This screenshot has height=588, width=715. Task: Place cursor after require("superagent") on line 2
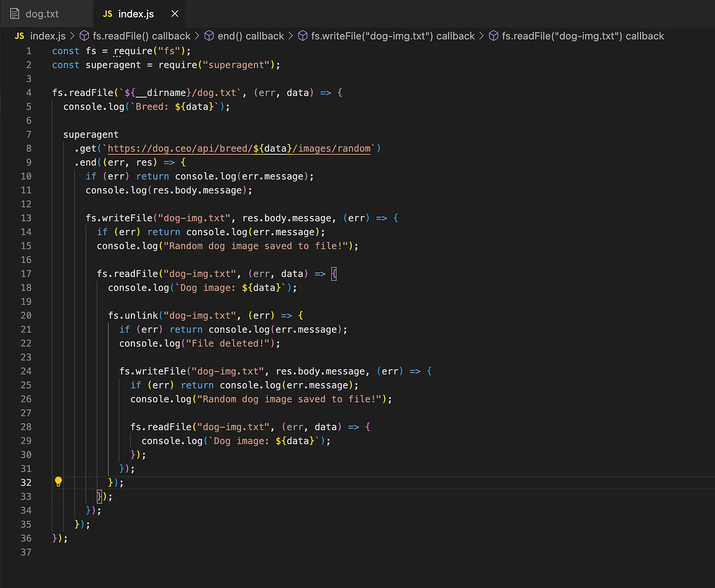click(x=276, y=65)
